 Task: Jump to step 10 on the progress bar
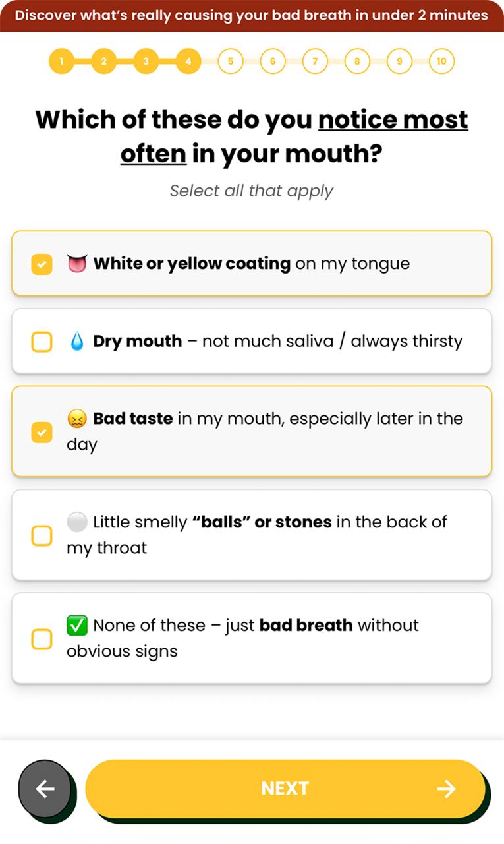441,61
